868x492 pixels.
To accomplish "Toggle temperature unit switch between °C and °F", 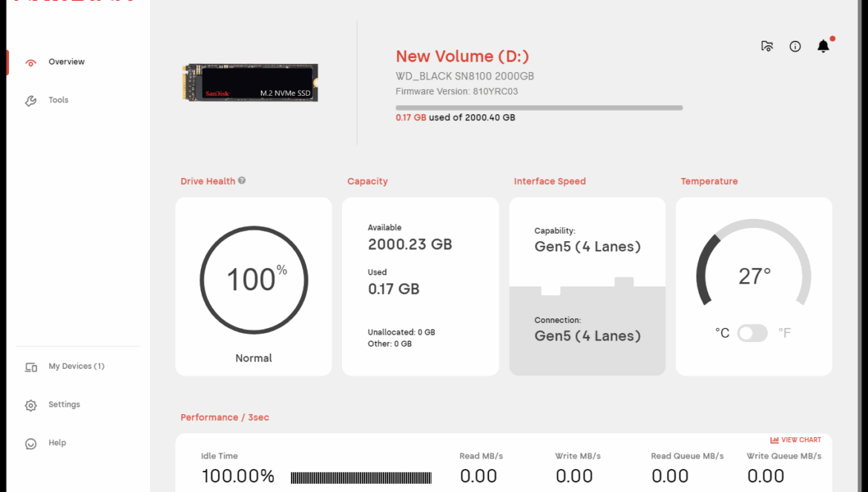I will coord(752,332).
